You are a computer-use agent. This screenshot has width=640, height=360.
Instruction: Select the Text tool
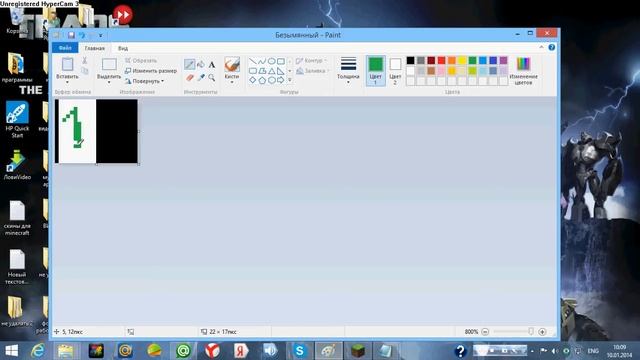[212, 64]
